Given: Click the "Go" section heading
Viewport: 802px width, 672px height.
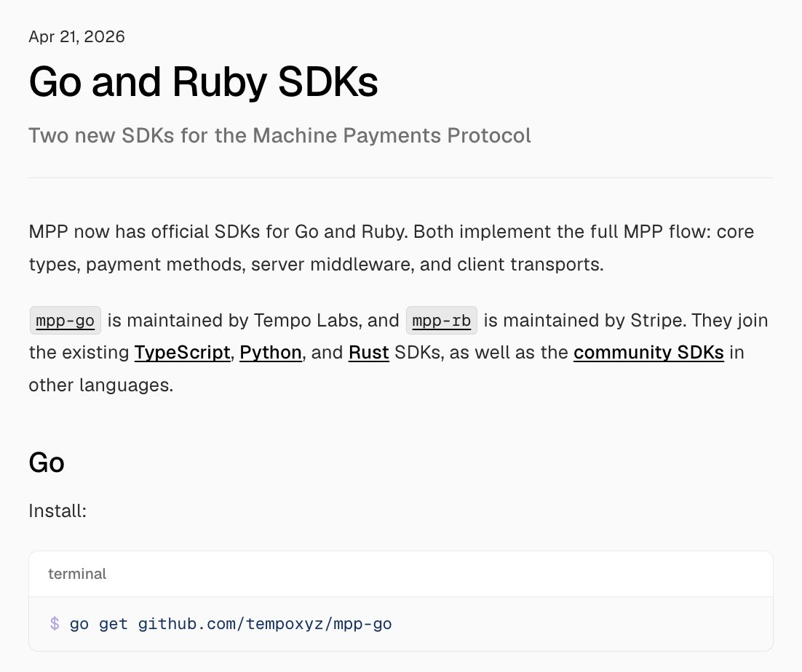Looking at the screenshot, I should click(x=47, y=463).
